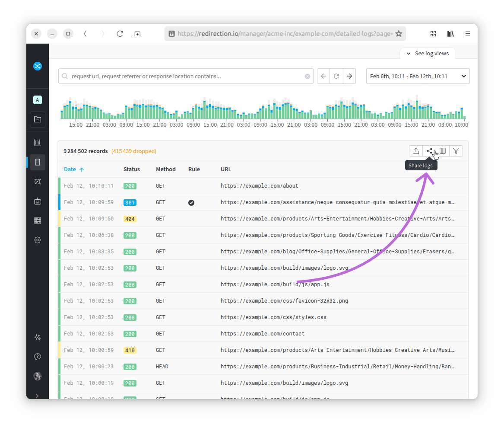Click the Share logs icon
504x428 pixels.
pyautogui.click(x=429, y=151)
